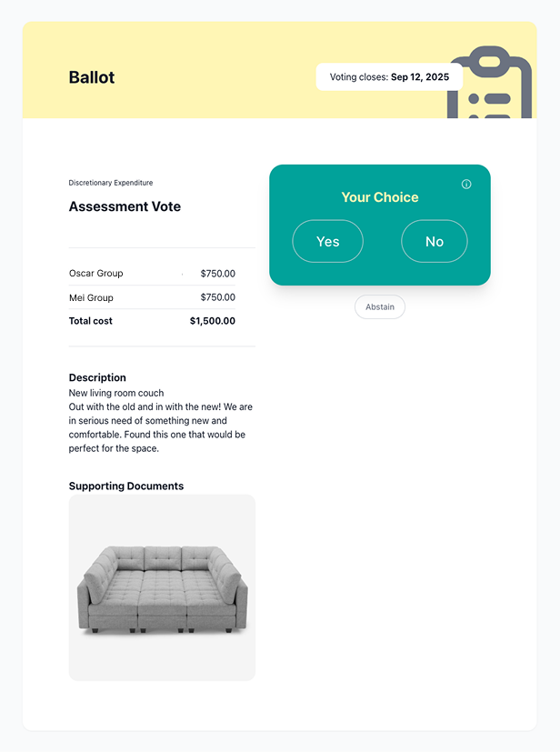Select the Oscar Group cost row
The height and width of the screenshot is (752, 560).
coord(95,273)
